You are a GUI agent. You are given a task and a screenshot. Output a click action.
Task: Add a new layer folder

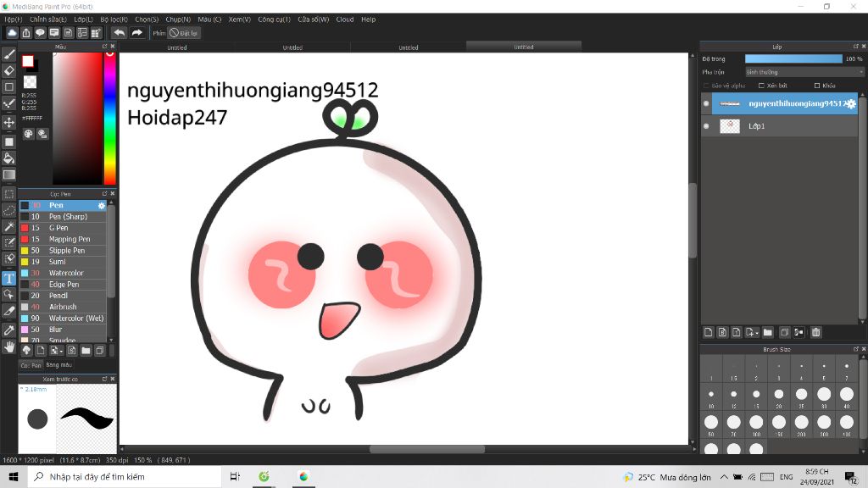767,332
